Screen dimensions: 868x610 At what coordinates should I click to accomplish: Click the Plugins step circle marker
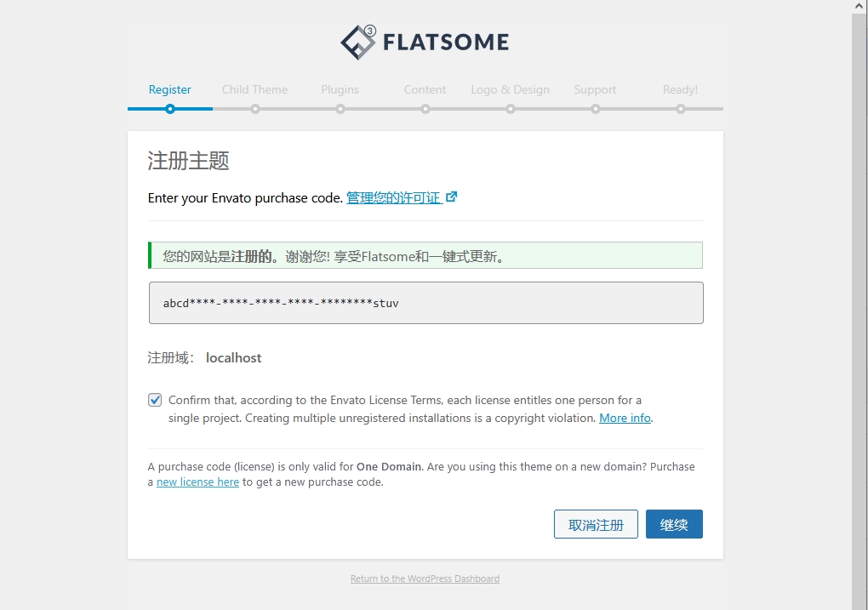pyautogui.click(x=340, y=109)
